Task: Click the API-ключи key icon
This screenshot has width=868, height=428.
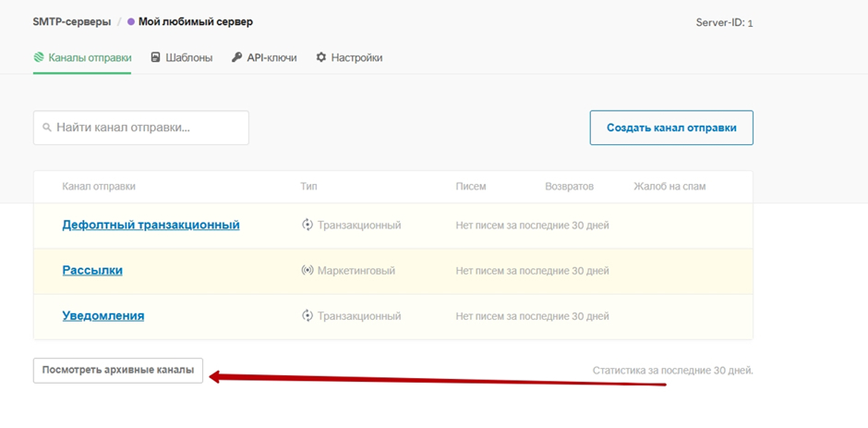Action: (x=237, y=57)
